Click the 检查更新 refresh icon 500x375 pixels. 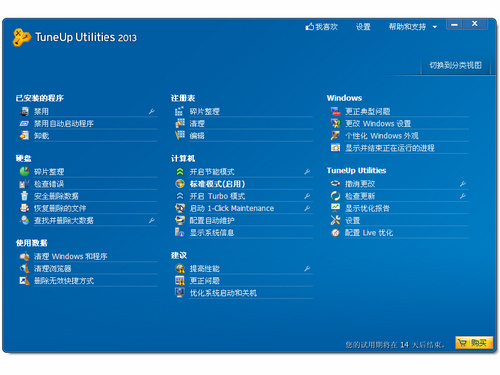(x=335, y=196)
